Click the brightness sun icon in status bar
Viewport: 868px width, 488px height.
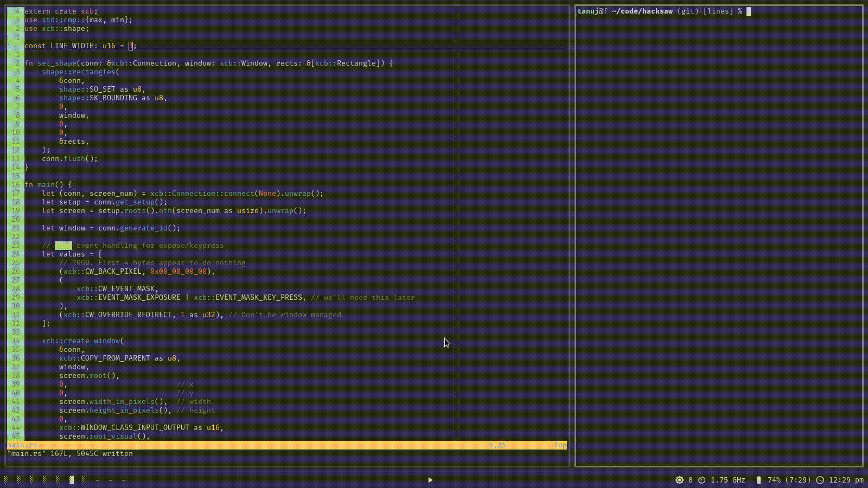click(x=679, y=480)
